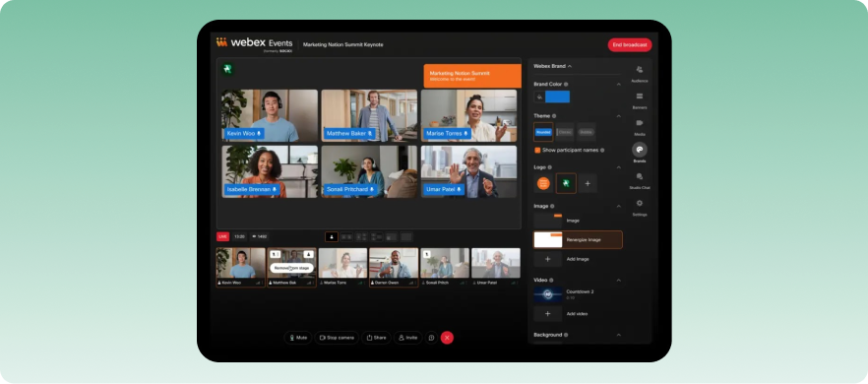Viewport: 868px width, 384px height.
Task: Collapse the Brand Color section
Action: [x=618, y=85]
